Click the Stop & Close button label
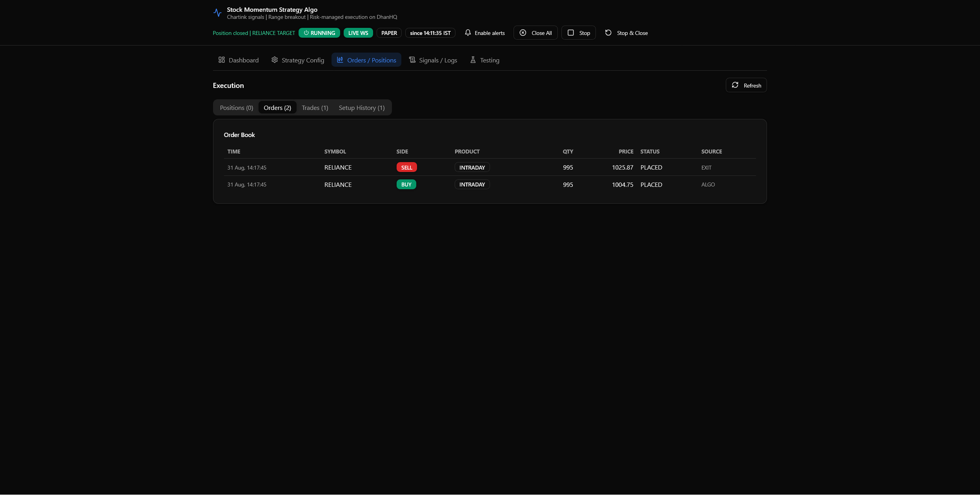The image size is (980, 495). 632,33
